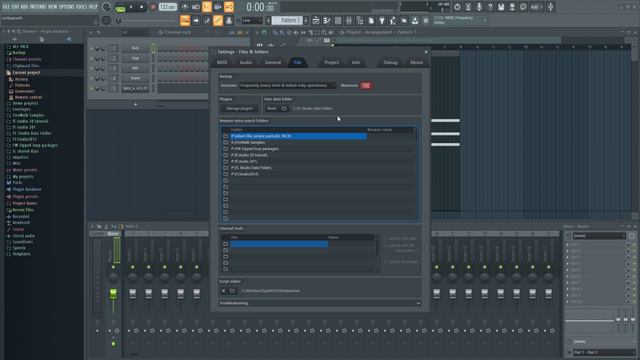Image resolution: width=640 pixels, height=360 pixels.
Task: Click the user data folder browse icon
Action: pos(284,109)
